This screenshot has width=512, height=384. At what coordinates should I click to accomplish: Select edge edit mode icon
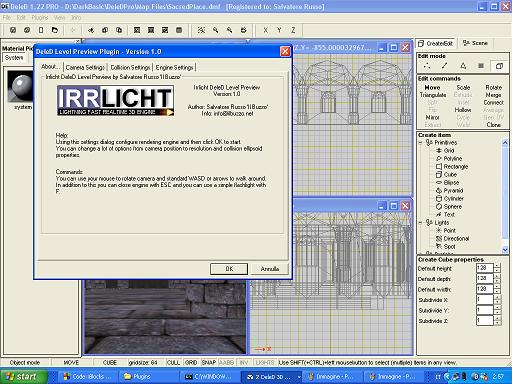(x=445, y=66)
